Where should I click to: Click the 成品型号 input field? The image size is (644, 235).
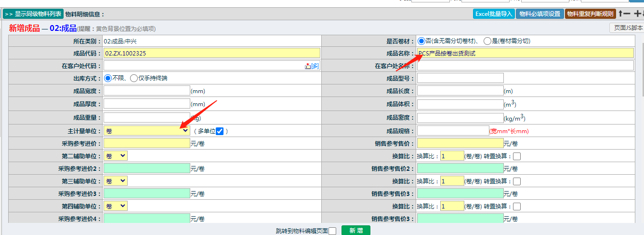coord(460,78)
